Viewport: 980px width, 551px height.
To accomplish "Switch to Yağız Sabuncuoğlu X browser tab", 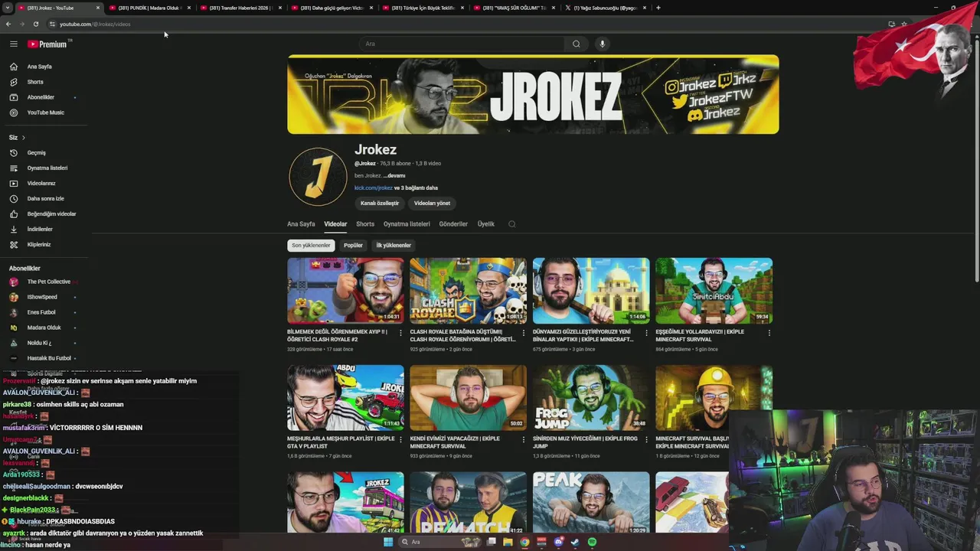I will 605,8.
